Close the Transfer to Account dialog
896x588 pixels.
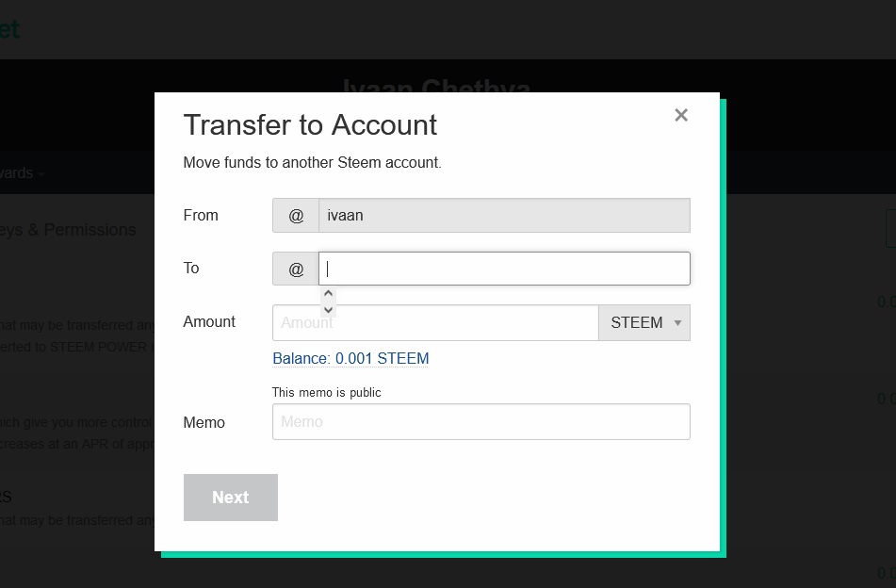680,115
